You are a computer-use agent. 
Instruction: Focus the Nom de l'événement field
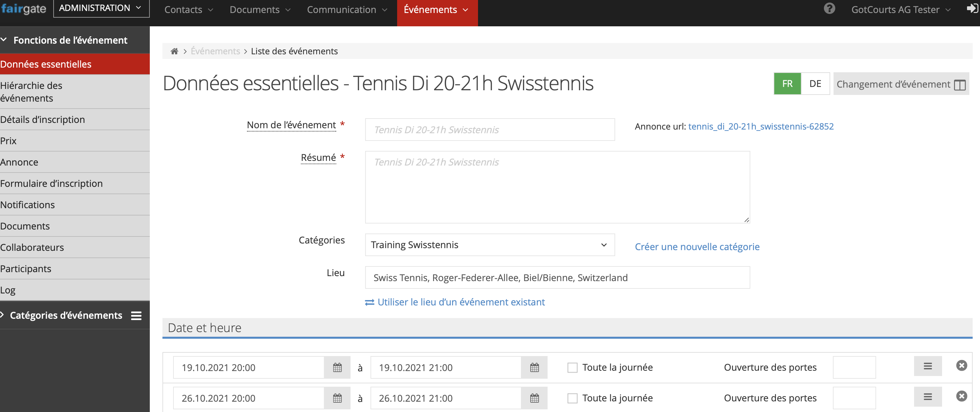click(490, 130)
